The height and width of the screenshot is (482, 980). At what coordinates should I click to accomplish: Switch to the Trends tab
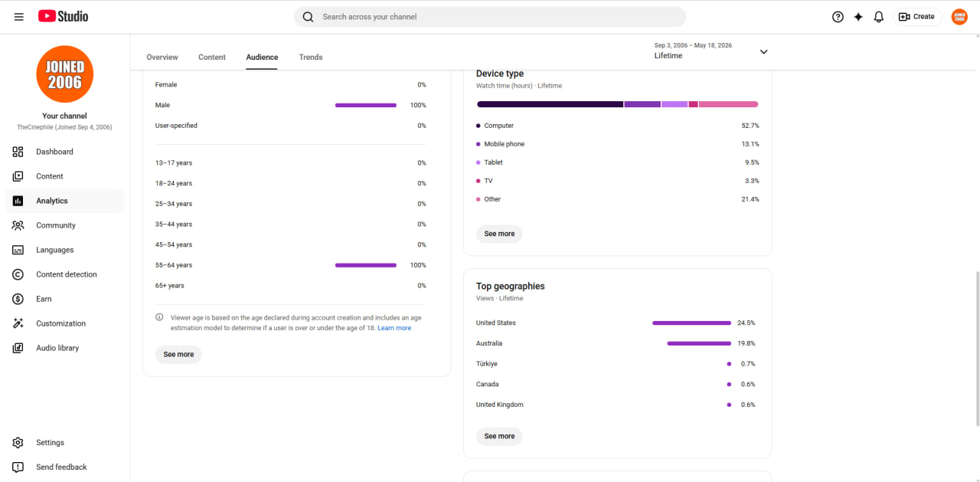tap(311, 57)
